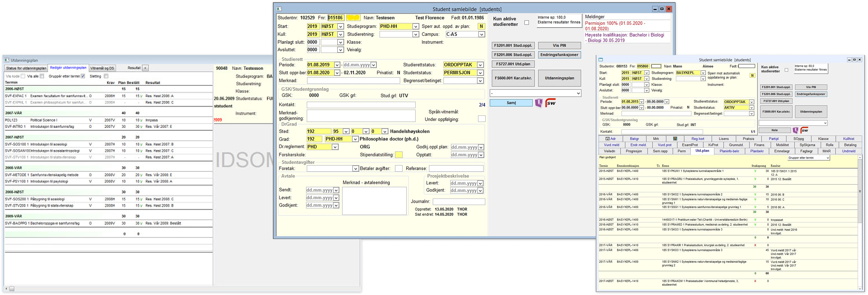This screenshot has width=868, height=295.
Task: Open the Redigér utdanningsplan tab
Action: pos(68,68)
